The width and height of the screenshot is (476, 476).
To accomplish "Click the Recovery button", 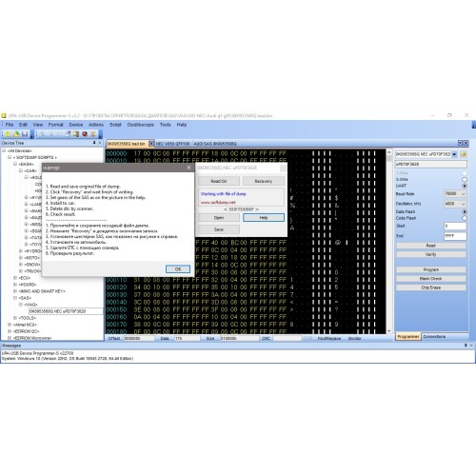I will (x=264, y=181).
